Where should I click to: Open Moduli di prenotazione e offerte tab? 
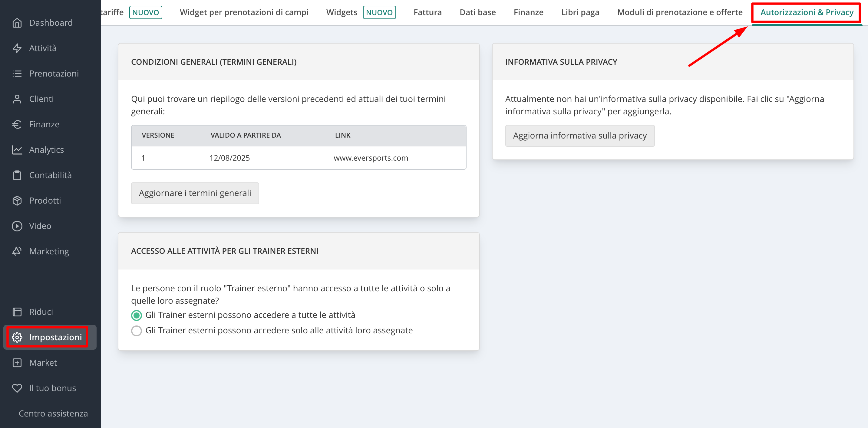(680, 12)
